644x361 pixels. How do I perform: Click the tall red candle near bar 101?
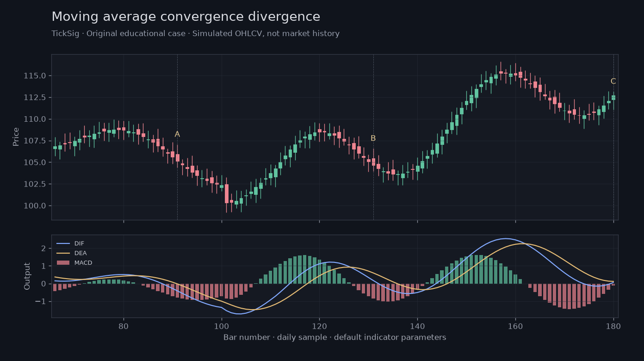click(x=227, y=194)
